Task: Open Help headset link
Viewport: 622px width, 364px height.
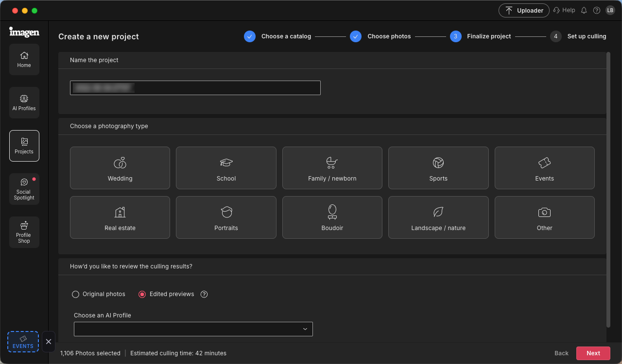Action: coord(564,10)
